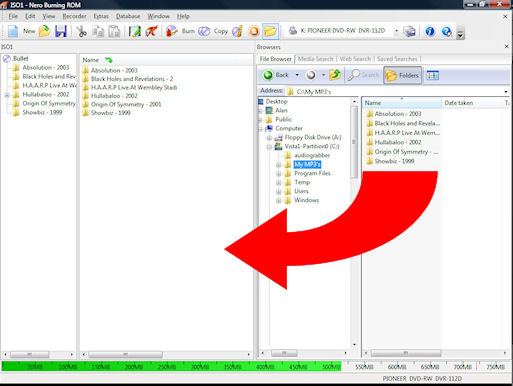513x386 pixels.
Task: Click the Cut scissors icon in the toolbar
Action: [x=81, y=31]
